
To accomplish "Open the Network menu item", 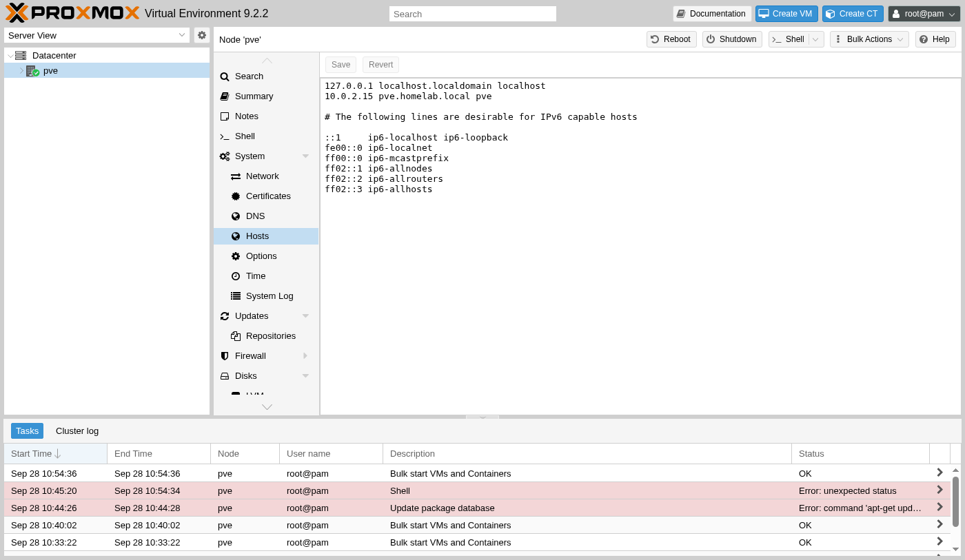I will tap(266, 176).
